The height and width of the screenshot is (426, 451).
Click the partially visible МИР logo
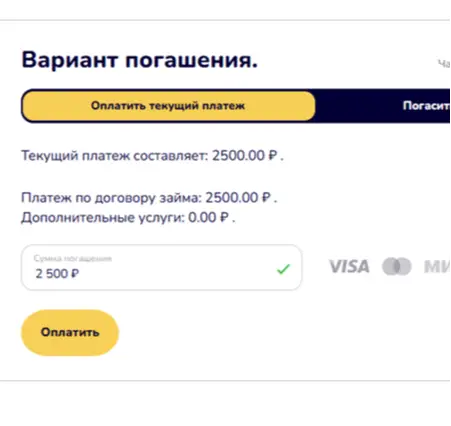pos(437,267)
